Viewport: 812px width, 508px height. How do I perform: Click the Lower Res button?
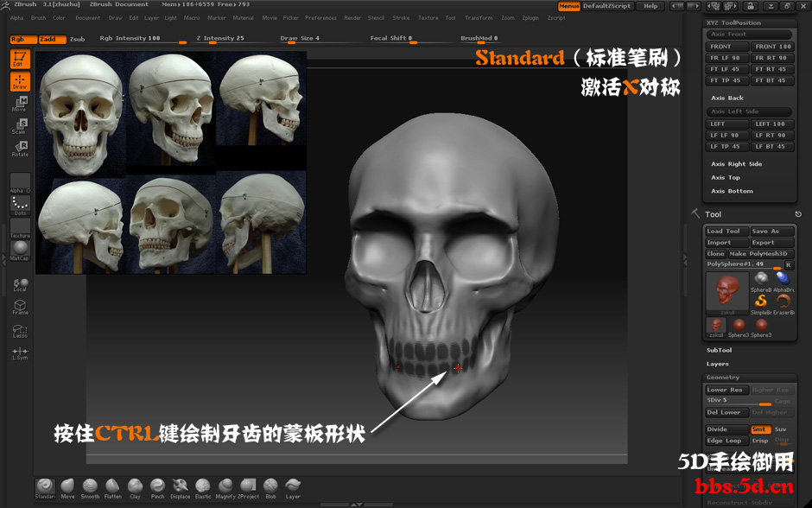(x=726, y=390)
